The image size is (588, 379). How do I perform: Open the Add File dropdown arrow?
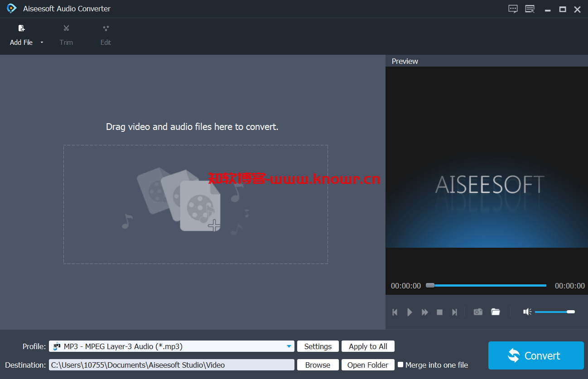[42, 43]
